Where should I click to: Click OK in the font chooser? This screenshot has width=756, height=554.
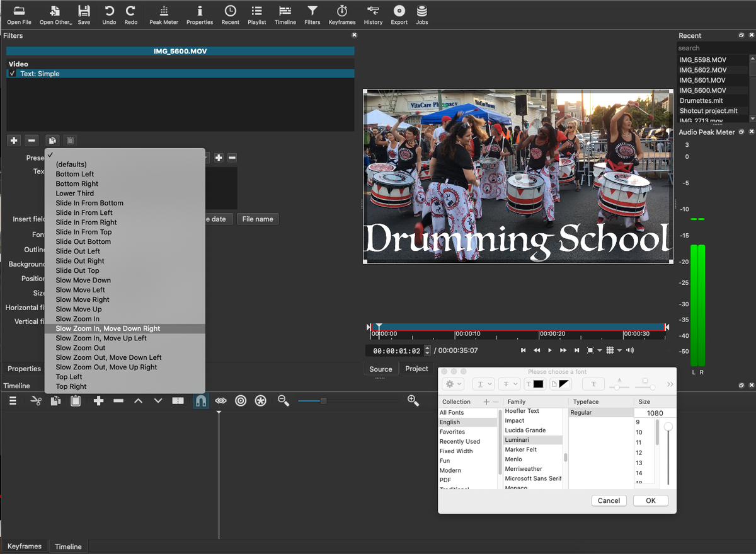pos(651,500)
